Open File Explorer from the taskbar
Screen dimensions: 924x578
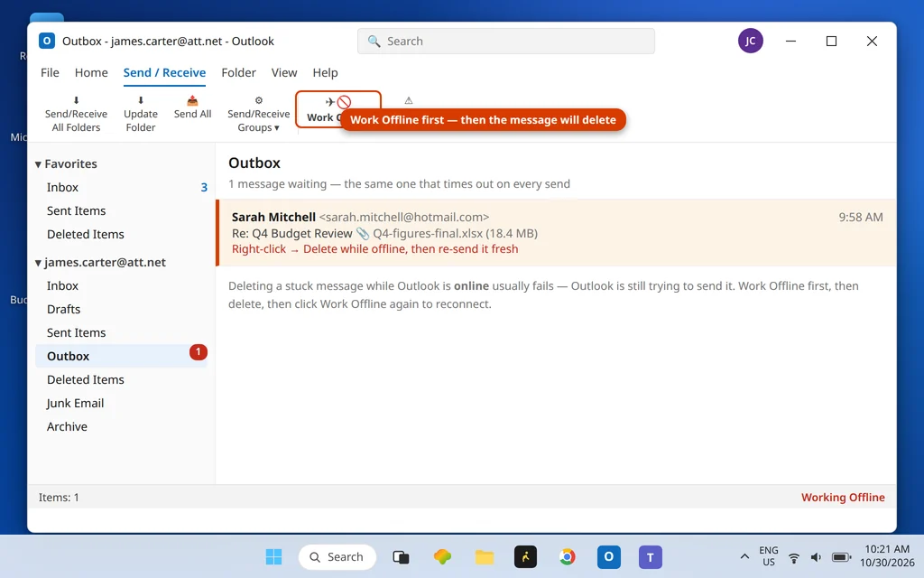(485, 556)
